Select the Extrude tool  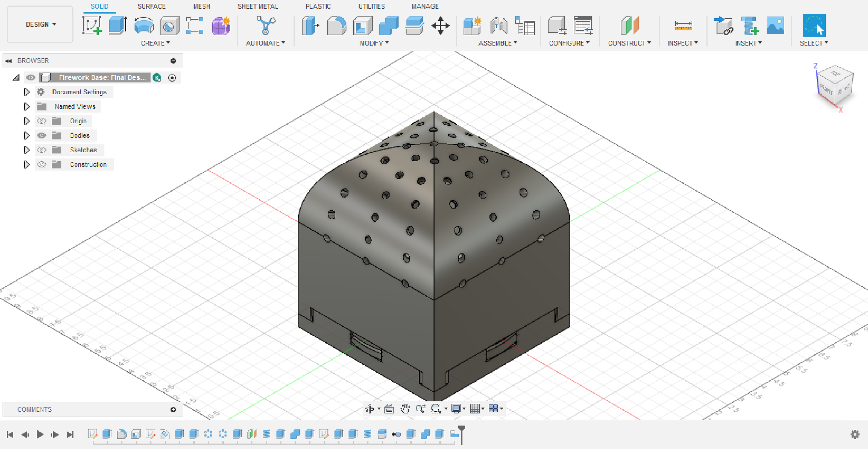[x=118, y=26]
